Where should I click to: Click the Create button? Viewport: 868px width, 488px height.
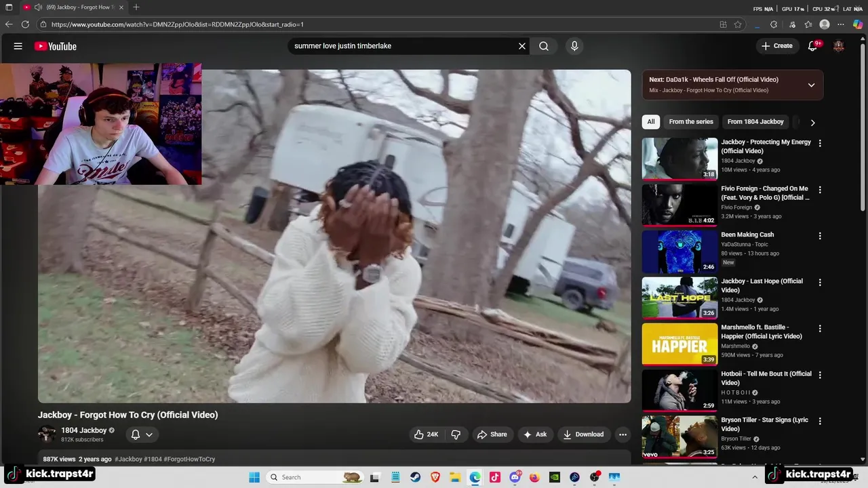[x=776, y=46]
